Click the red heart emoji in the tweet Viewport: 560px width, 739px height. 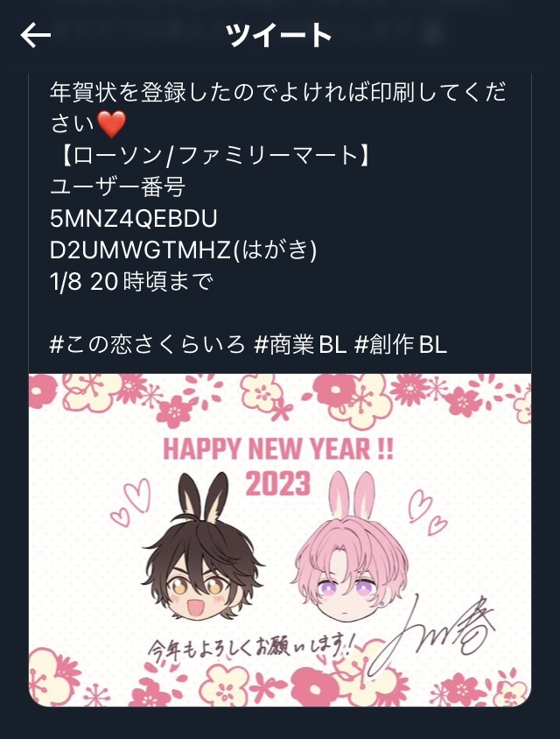pyautogui.click(x=111, y=124)
